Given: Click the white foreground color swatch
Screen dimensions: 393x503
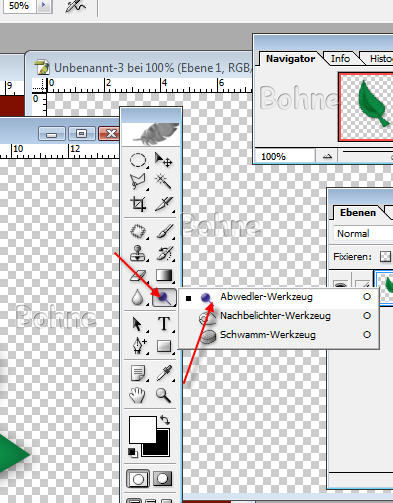Looking at the screenshot, I should coord(143,430).
